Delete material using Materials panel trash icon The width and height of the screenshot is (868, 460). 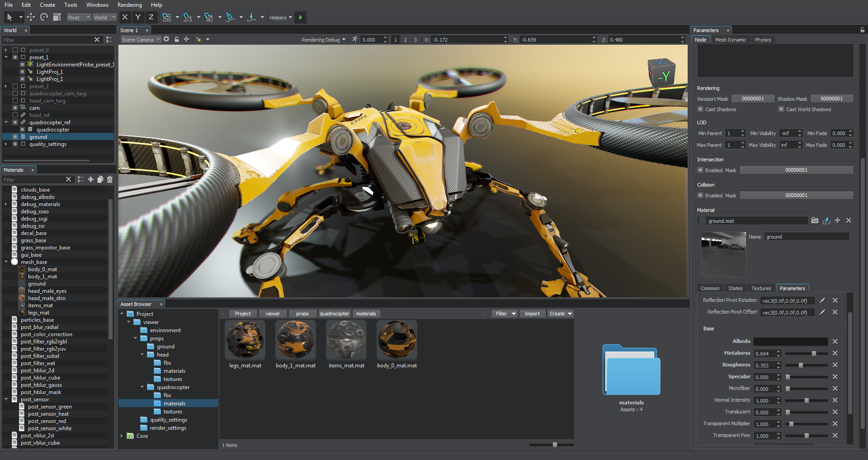109,179
